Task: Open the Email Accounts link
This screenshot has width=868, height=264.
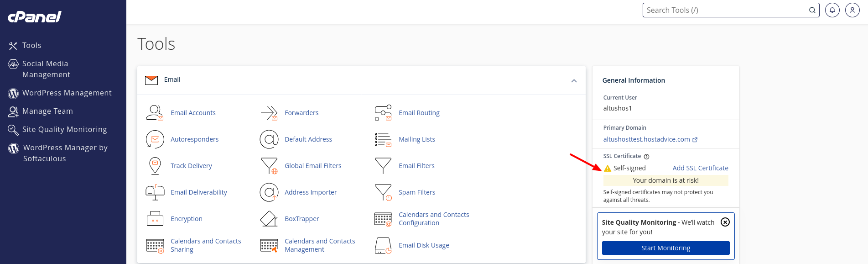Action: tap(193, 113)
